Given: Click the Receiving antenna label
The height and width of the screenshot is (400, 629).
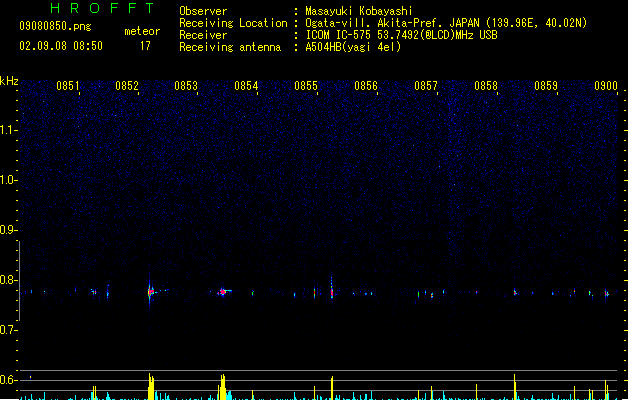Looking at the screenshot, I should (x=230, y=47).
